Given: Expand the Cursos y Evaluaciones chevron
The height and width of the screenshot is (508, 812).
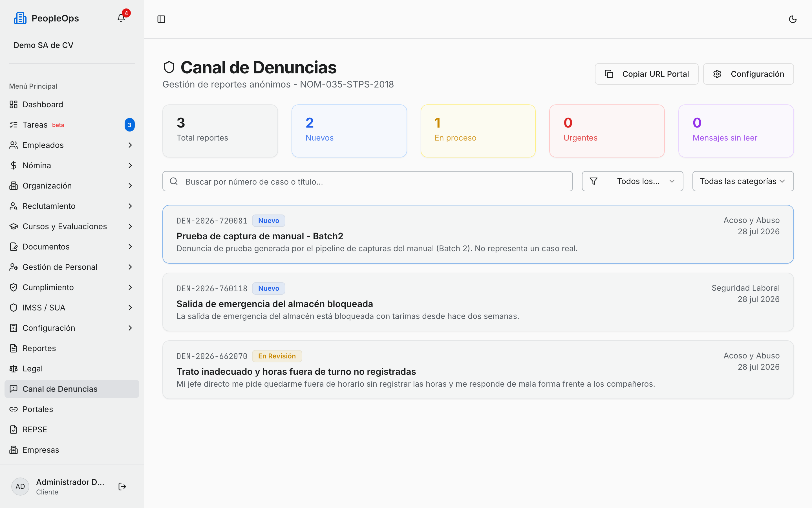Looking at the screenshot, I should tap(130, 226).
